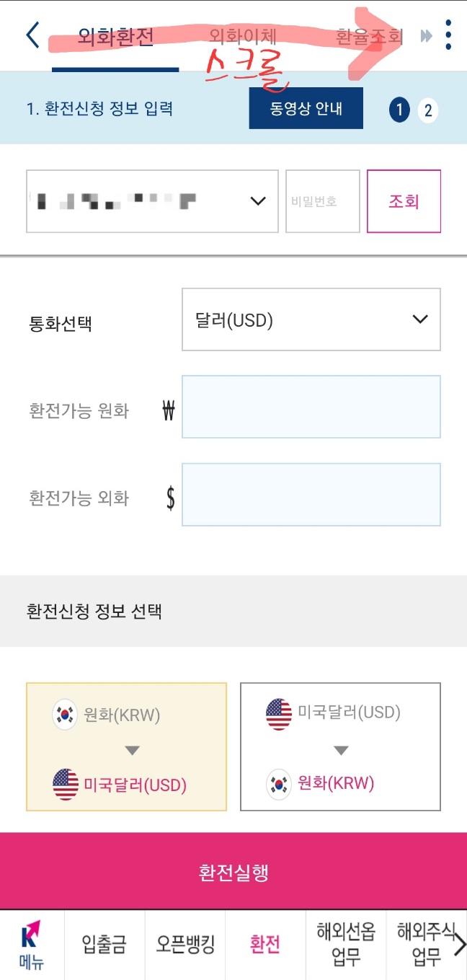Open 입출금 from the bottom navigation
467x980 pixels.
[x=103, y=945]
